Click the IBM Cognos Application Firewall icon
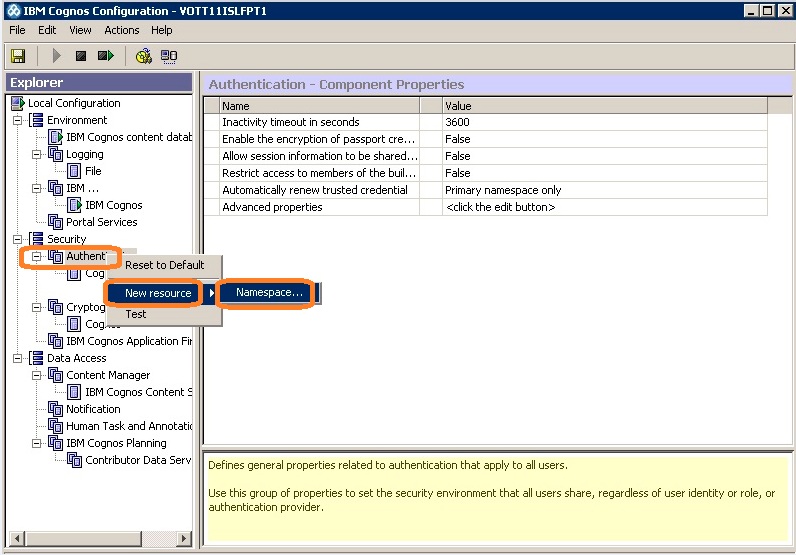 pos(55,341)
